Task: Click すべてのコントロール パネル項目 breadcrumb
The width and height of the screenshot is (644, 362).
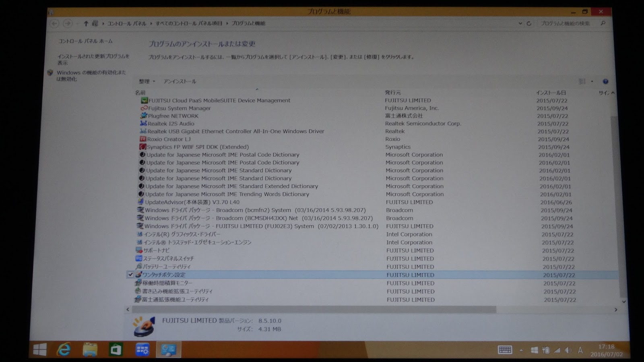Action: pos(189,23)
